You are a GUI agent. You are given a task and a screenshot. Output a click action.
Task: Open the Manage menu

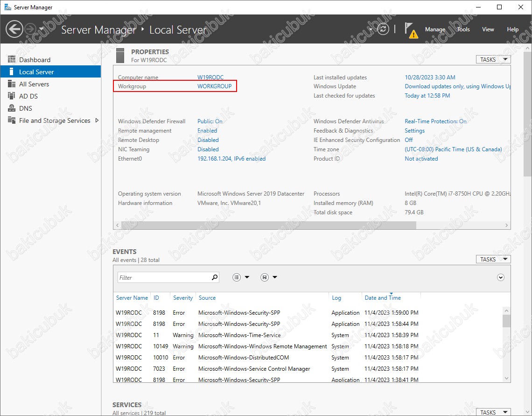click(435, 29)
